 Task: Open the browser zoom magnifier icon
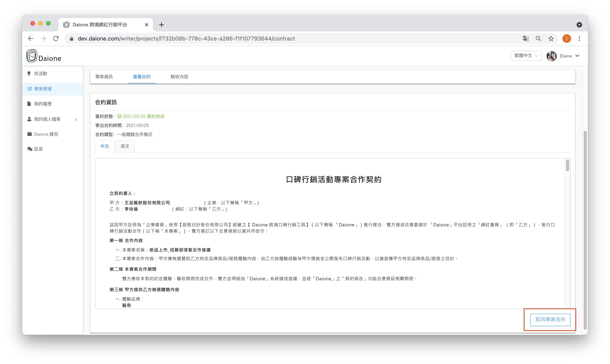(538, 39)
